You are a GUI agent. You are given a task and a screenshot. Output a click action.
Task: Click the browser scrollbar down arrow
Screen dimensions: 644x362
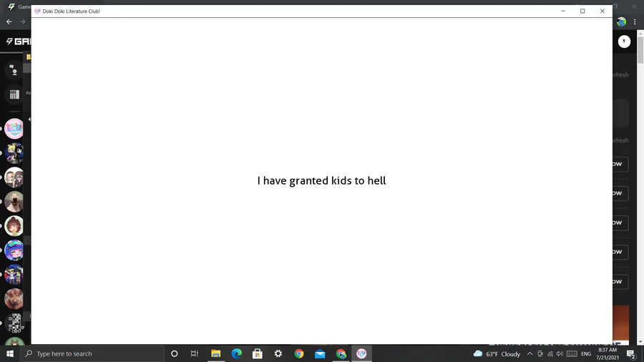[640, 341]
